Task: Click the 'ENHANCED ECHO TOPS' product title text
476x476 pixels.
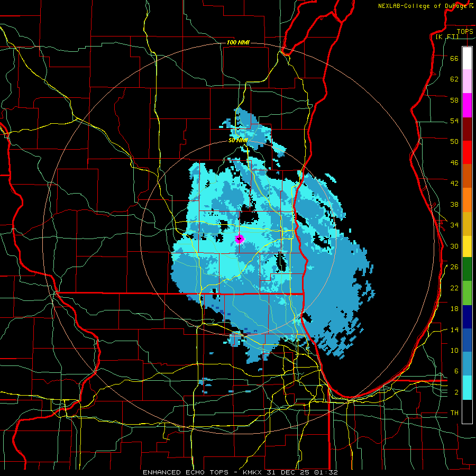Action: coord(186,472)
